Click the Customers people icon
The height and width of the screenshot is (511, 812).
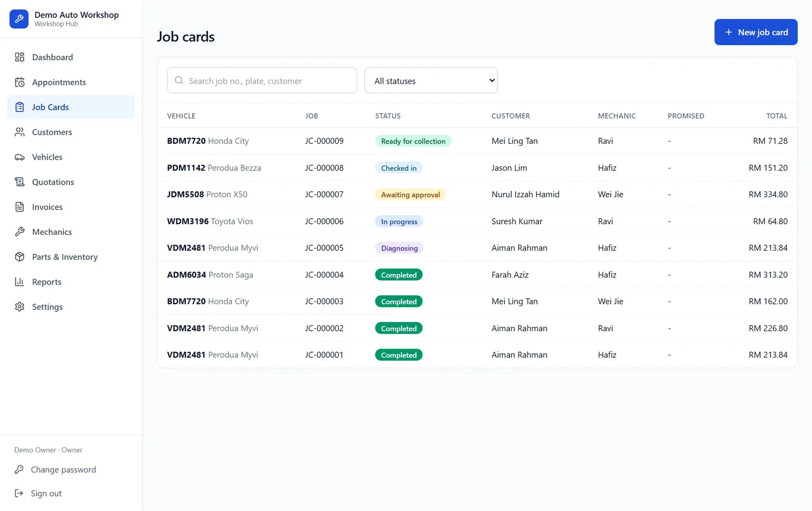19,132
